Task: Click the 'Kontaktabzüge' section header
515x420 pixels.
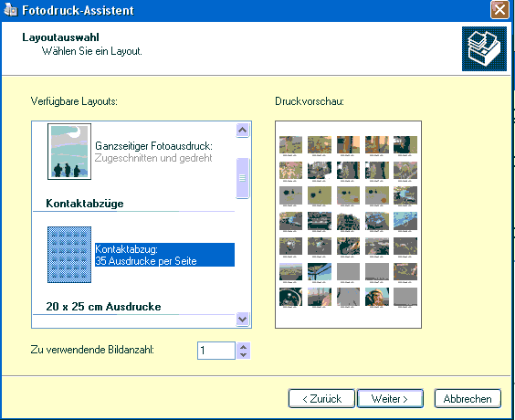Action: 85,204
